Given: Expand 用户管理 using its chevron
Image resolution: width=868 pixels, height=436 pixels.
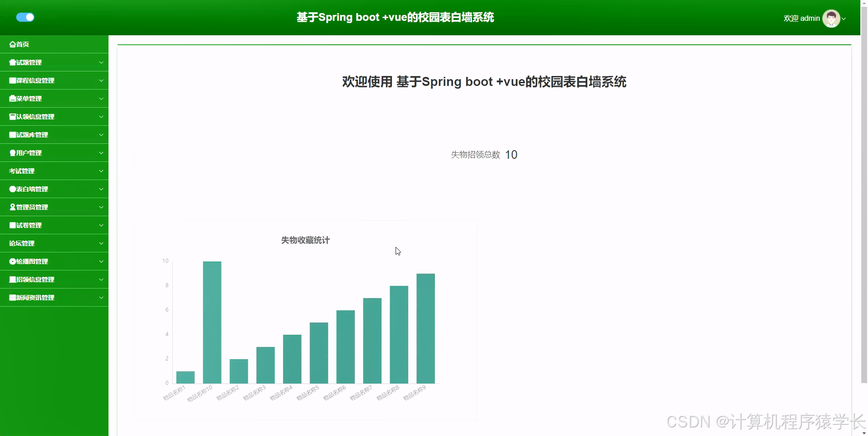Looking at the screenshot, I should [101, 153].
